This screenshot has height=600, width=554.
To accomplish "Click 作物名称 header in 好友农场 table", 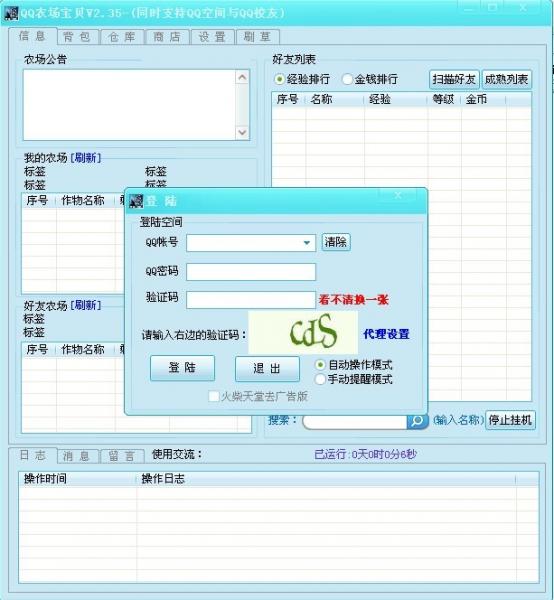I will pyautogui.click(x=85, y=349).
